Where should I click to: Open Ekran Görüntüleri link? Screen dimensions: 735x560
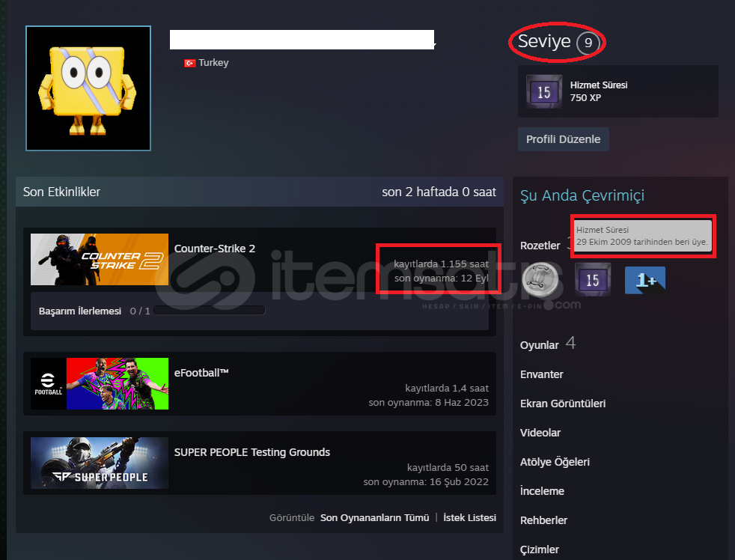563,404
